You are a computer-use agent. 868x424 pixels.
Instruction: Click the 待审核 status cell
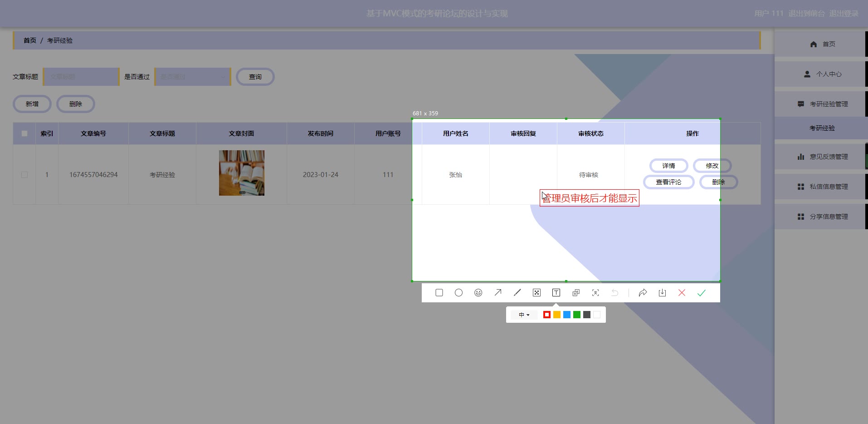pyautogui.click(x=589, y=175)
